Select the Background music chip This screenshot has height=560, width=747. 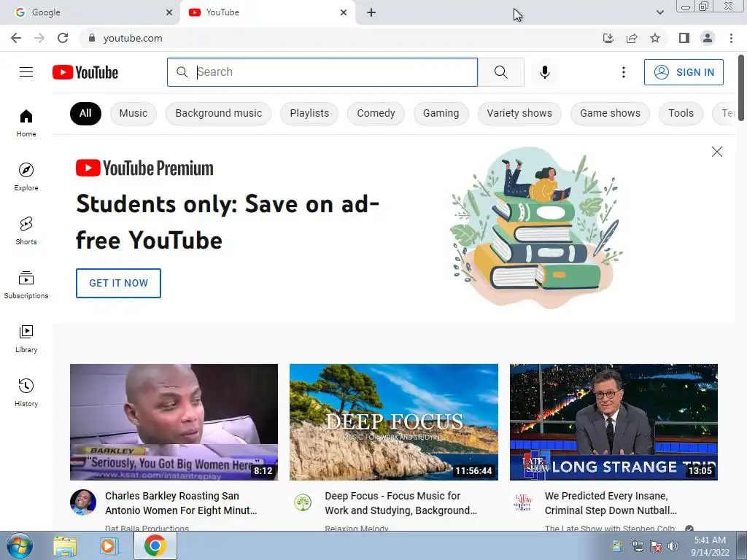click(x=219, y=113)
